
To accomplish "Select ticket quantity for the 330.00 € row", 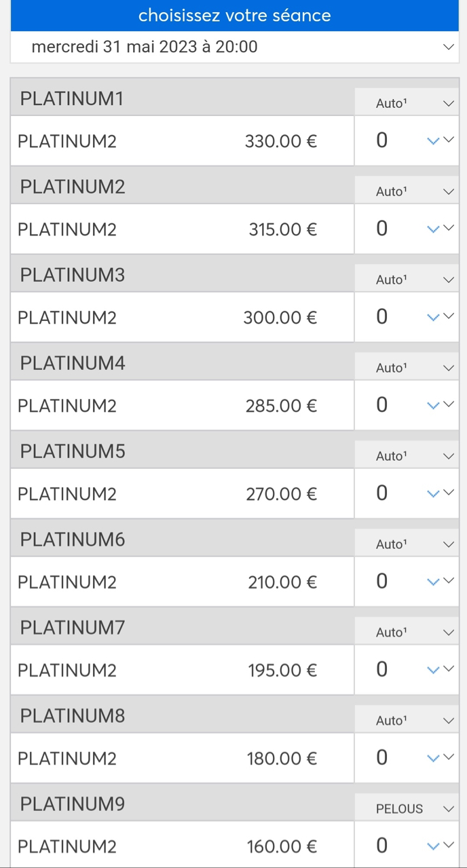I will click(406, 140).
